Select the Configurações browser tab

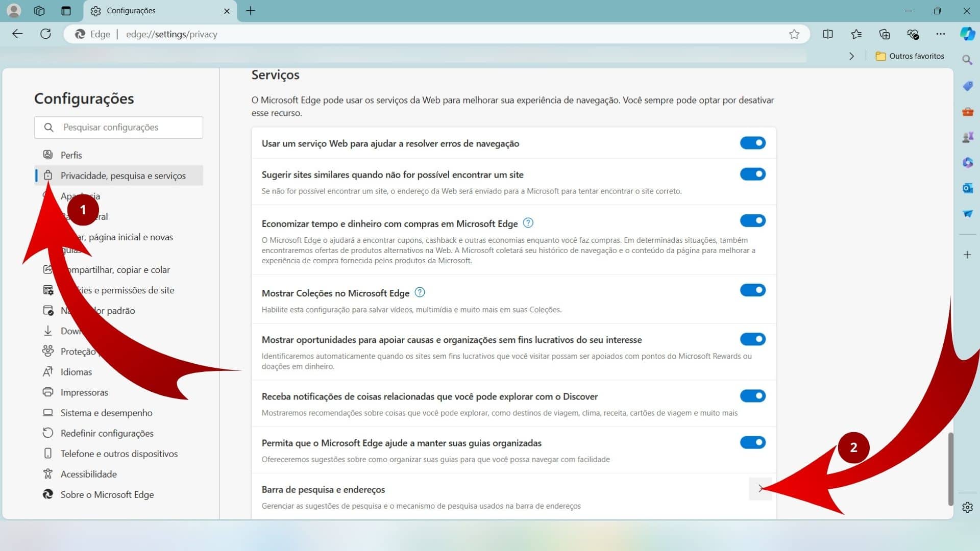160,11
